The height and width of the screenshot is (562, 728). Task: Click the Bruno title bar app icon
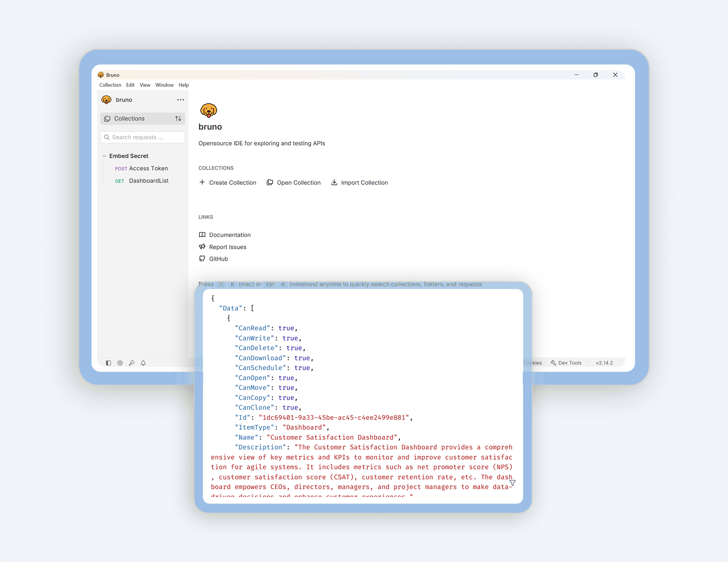[100, 75]
